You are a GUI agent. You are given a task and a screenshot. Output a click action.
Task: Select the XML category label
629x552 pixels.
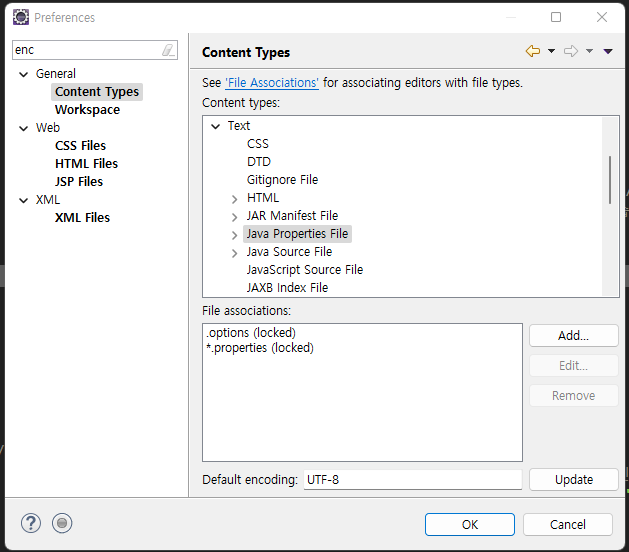(x=48, y=200)
